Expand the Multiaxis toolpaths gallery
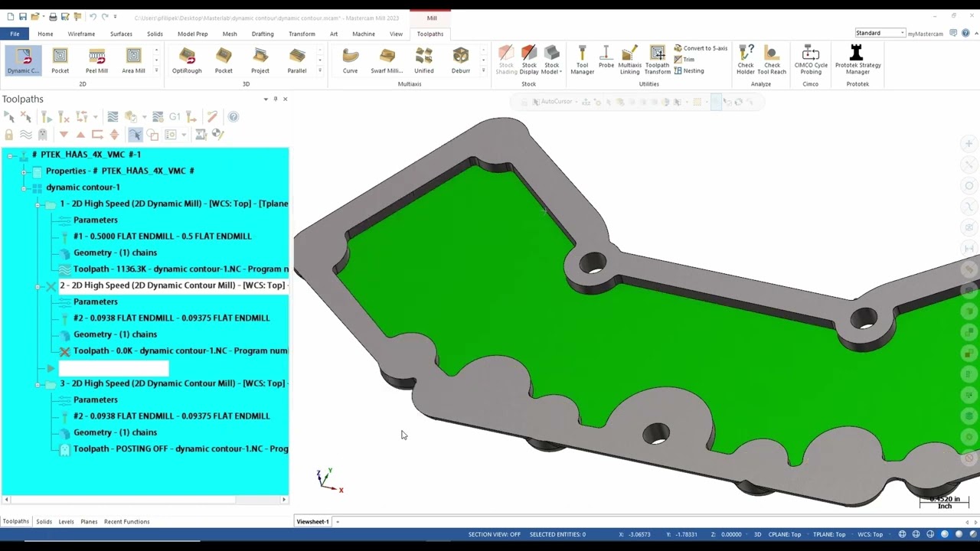Screen dimensions: 980x551 483,70
